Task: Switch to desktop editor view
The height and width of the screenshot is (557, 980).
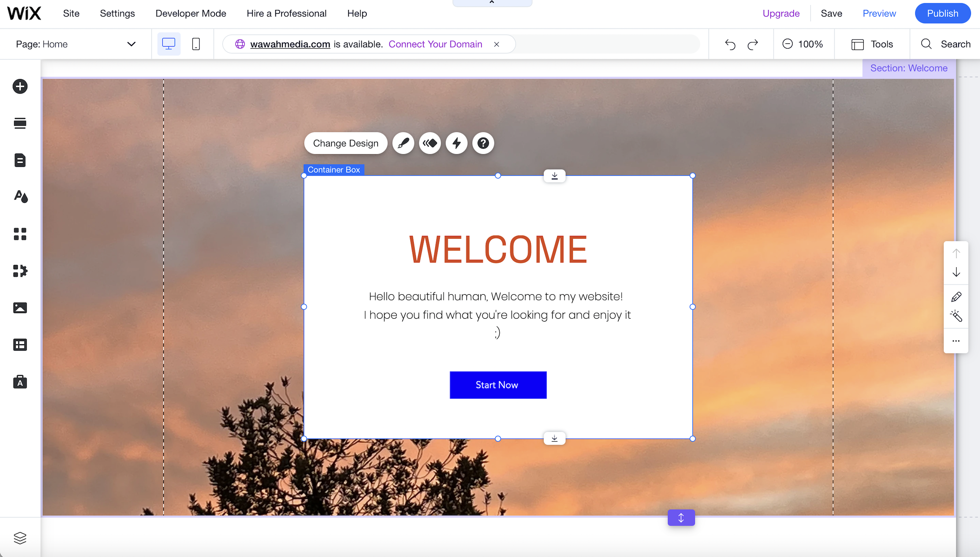Action: [169, 44]
